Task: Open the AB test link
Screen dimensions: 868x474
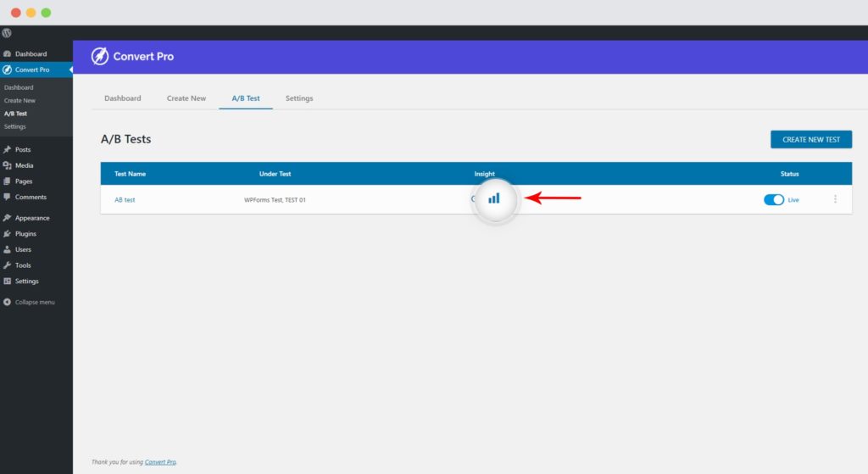Action: (125, 200)
